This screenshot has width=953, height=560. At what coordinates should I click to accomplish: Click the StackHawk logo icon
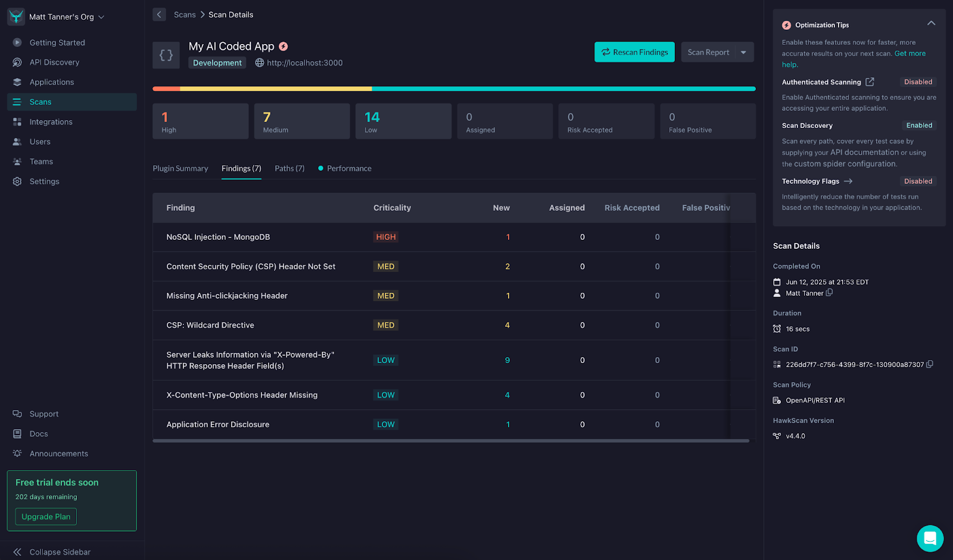(16, 17)
